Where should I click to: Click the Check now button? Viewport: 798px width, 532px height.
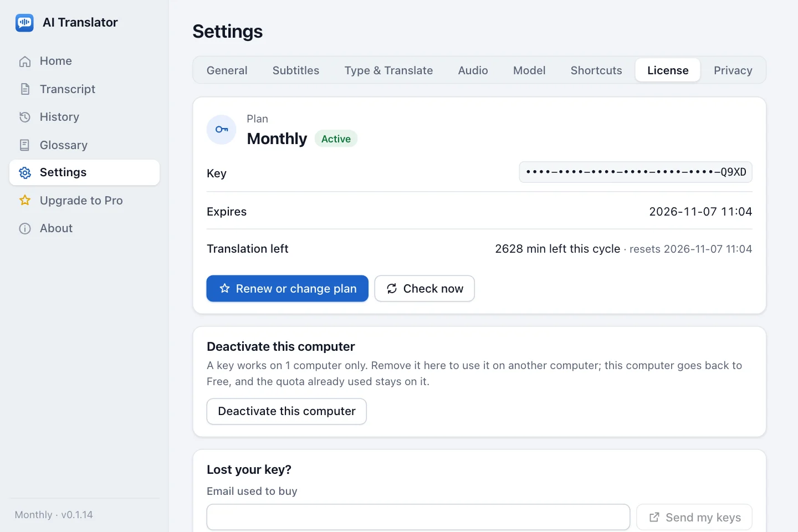[x=424, y=288]
